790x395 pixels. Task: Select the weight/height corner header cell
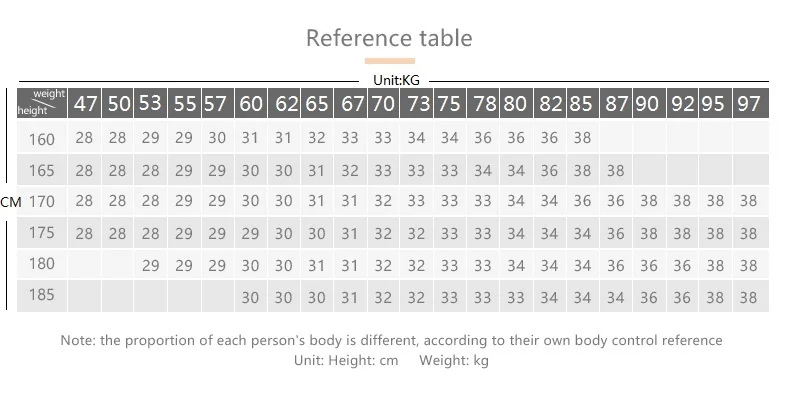(x=42, y=103)
